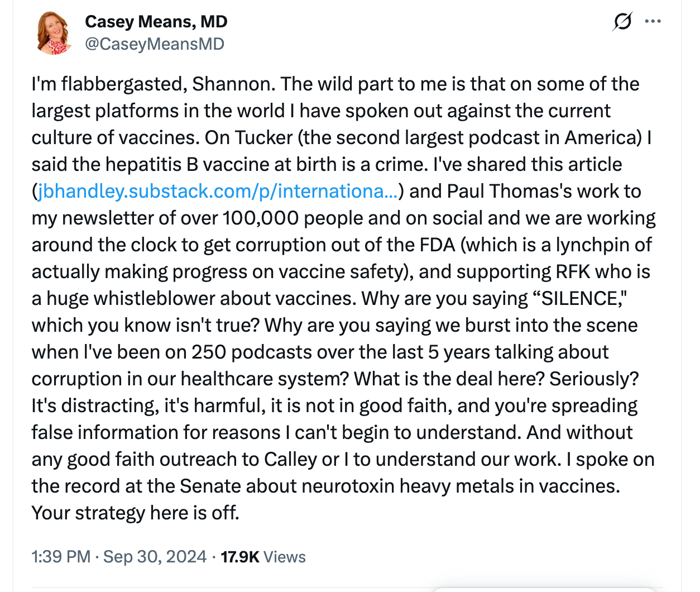Click the name "Shannon" in the tweet
The width and height of the screenshot is (700, 592).
[231, 84]
